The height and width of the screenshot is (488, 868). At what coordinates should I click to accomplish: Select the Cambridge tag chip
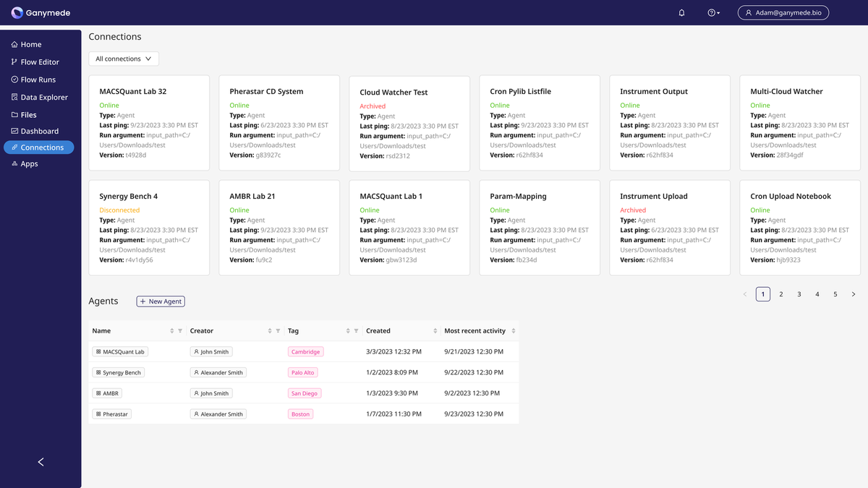point(305,351)
